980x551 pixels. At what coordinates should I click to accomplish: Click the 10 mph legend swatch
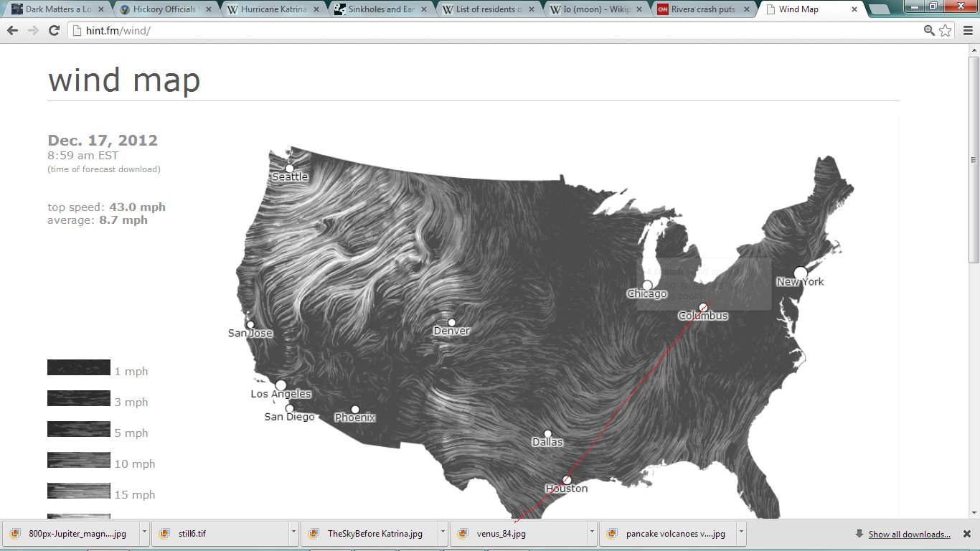[x=79, y=459]
